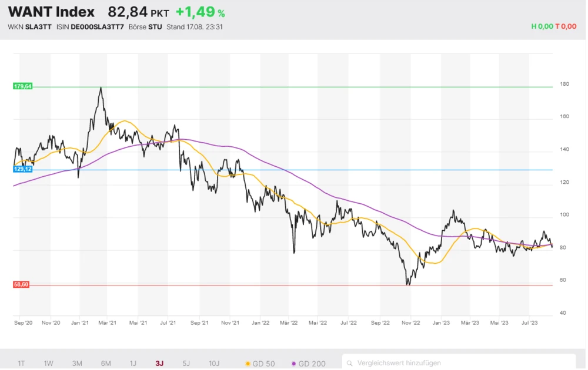Viewport: 588px width, 370px height.
Task: Toggle the GD 200 moving average
Action: [x=308, y=364]
